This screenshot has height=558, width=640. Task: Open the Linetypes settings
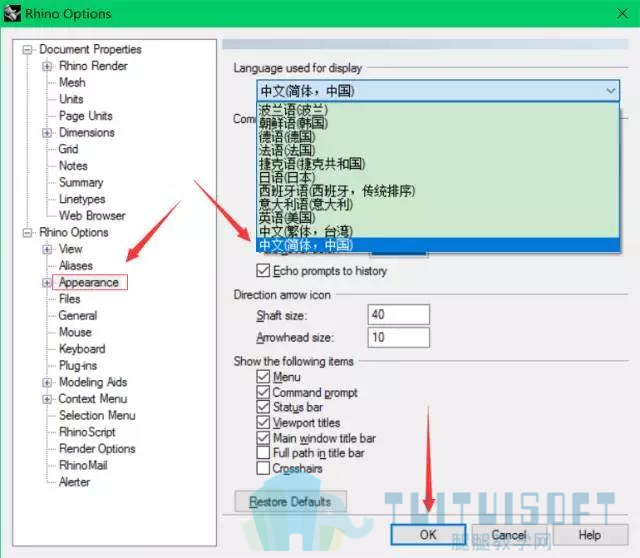[x=82, y=199]
